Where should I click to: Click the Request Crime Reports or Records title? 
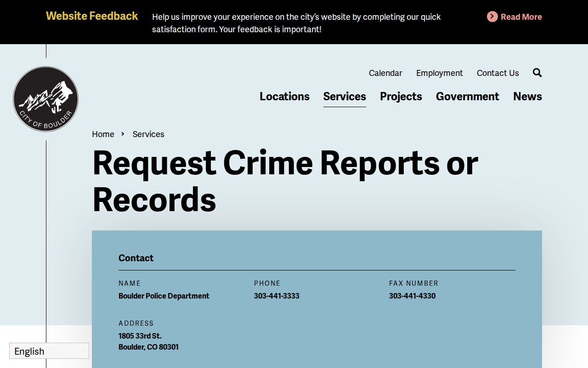click(x=285, y=181)
